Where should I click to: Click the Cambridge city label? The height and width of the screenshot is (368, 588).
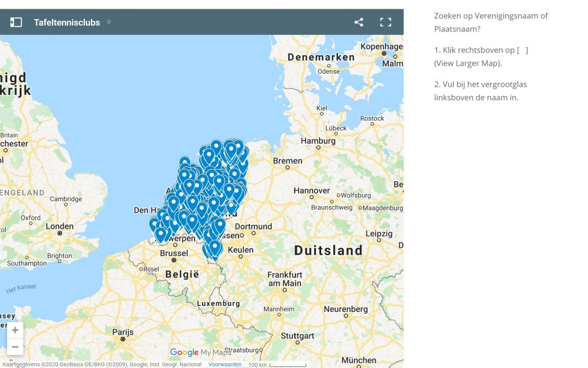66,199
